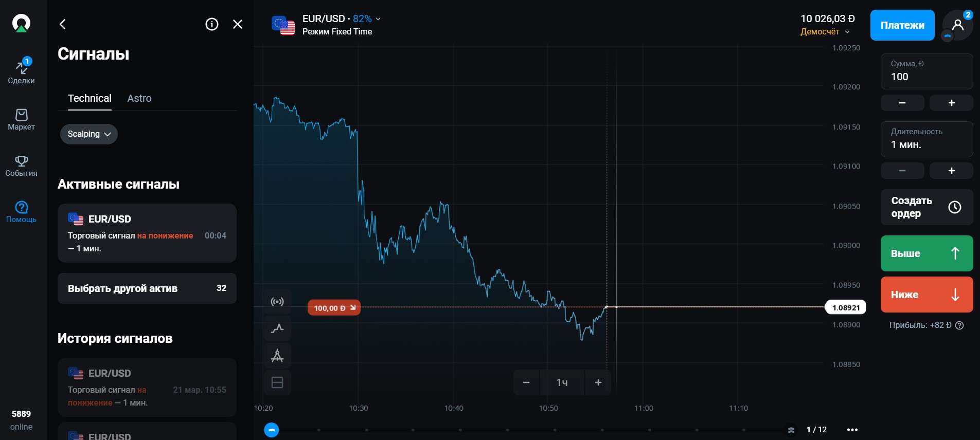Viewport: 980px width, 440px height.
Task: Switch to the Technical signals tab
Action: click(90, 98)
